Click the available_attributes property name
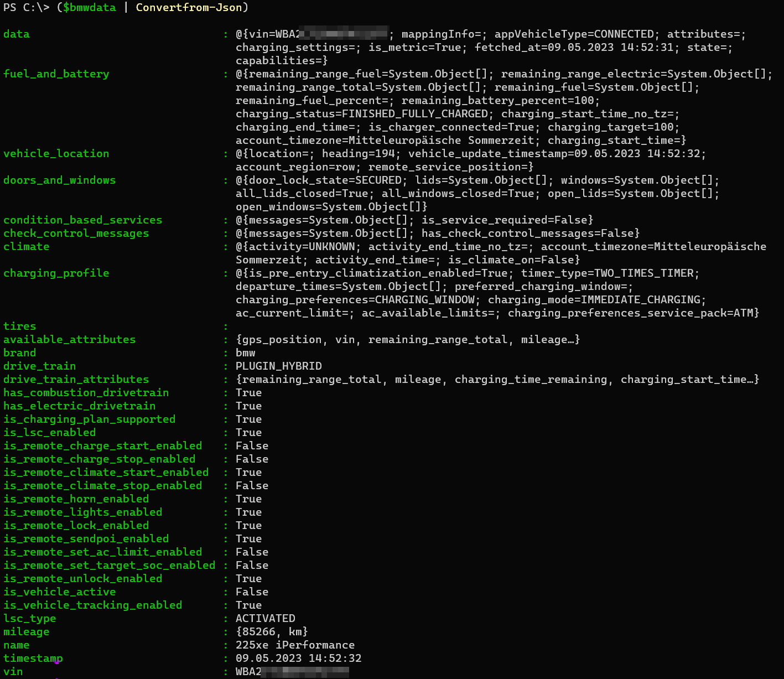The height and width of the screenshot is (679, 784). pos(70,339)
